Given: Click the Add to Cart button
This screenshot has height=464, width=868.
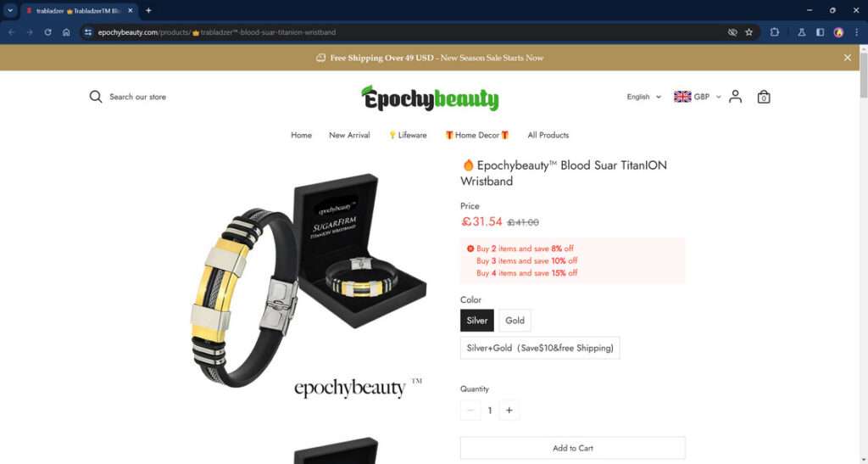Looking at the screenshot, I should click(572, 448).
